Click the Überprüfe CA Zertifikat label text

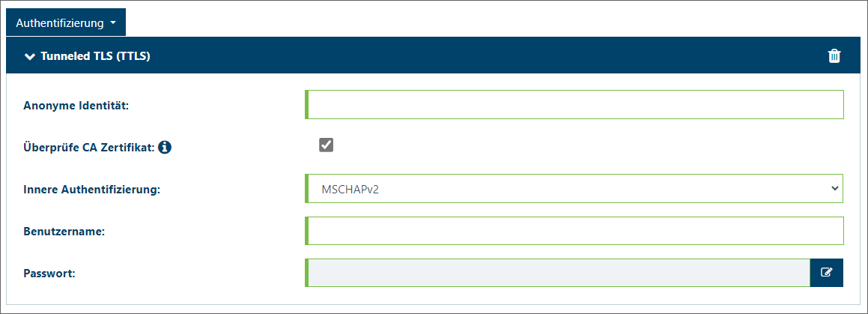pos(89,148)
